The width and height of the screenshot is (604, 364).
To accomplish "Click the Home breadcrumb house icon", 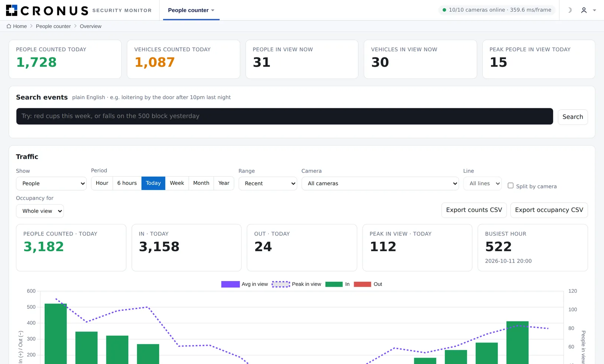I will click(9, 26).
